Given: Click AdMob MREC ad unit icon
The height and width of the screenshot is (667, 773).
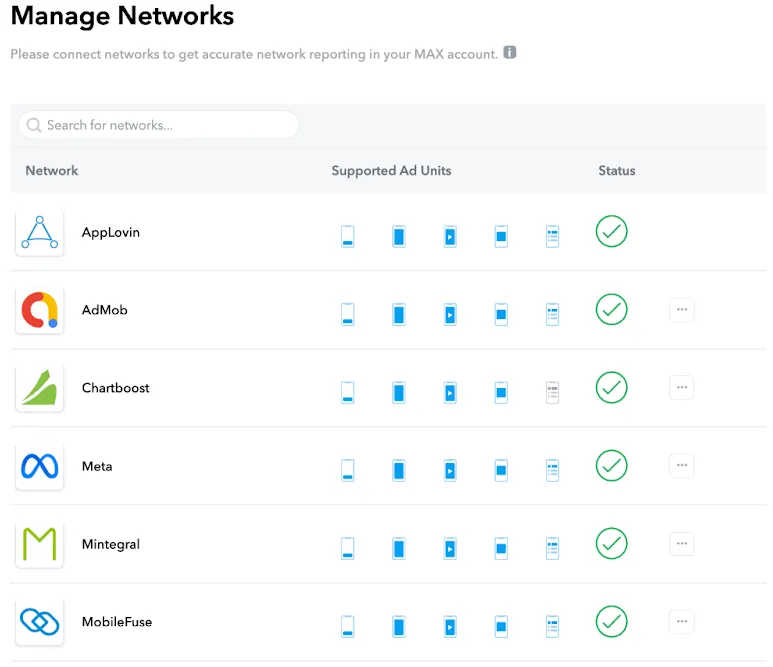Looking at the screenshot, I should point(501,314).
